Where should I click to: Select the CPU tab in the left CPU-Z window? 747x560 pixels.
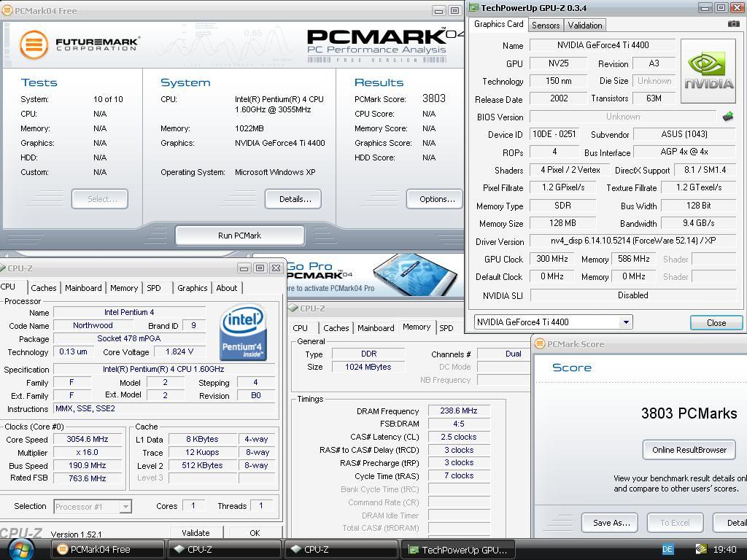click(9, 287)
